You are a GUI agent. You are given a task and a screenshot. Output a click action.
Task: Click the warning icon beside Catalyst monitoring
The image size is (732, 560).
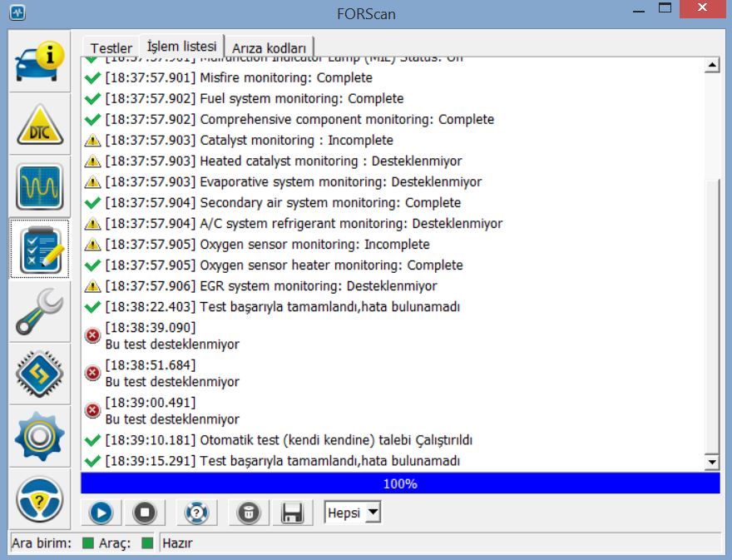tap(92, 140)
